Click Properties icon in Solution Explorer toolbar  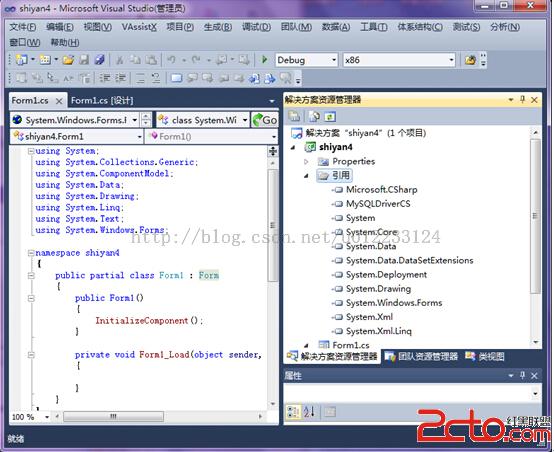(294, 116)
